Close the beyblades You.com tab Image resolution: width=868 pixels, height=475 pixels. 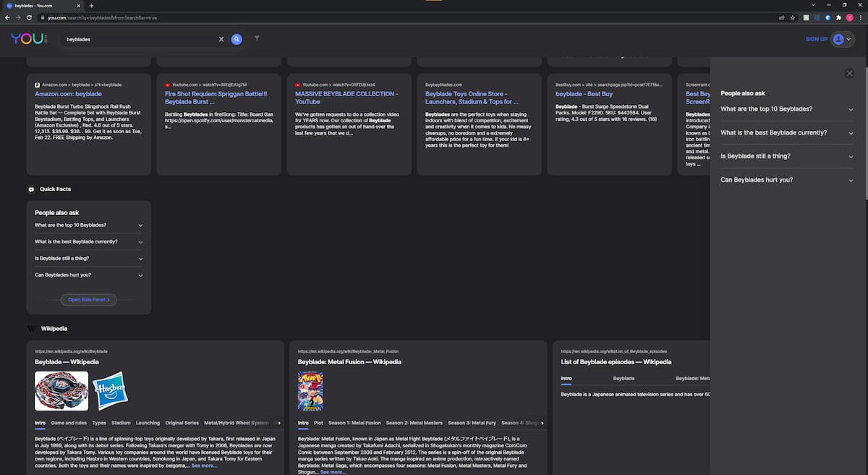point(80,6)
